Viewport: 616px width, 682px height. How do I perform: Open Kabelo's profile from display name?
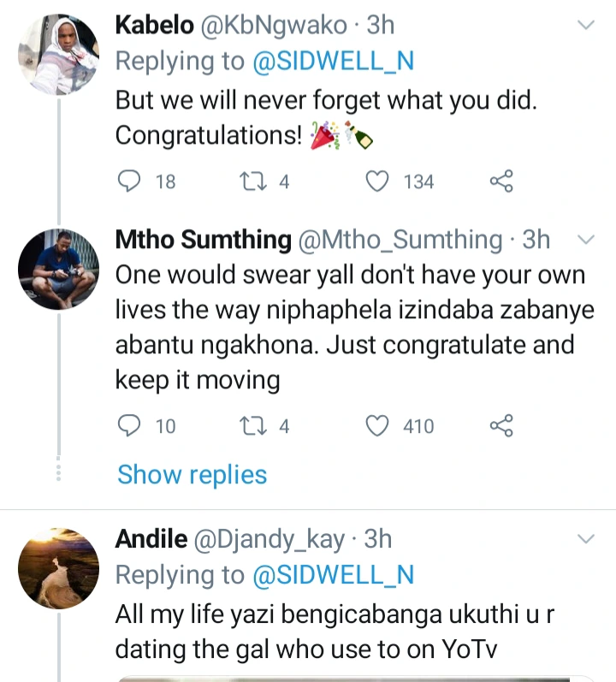[x=152, y=26]
